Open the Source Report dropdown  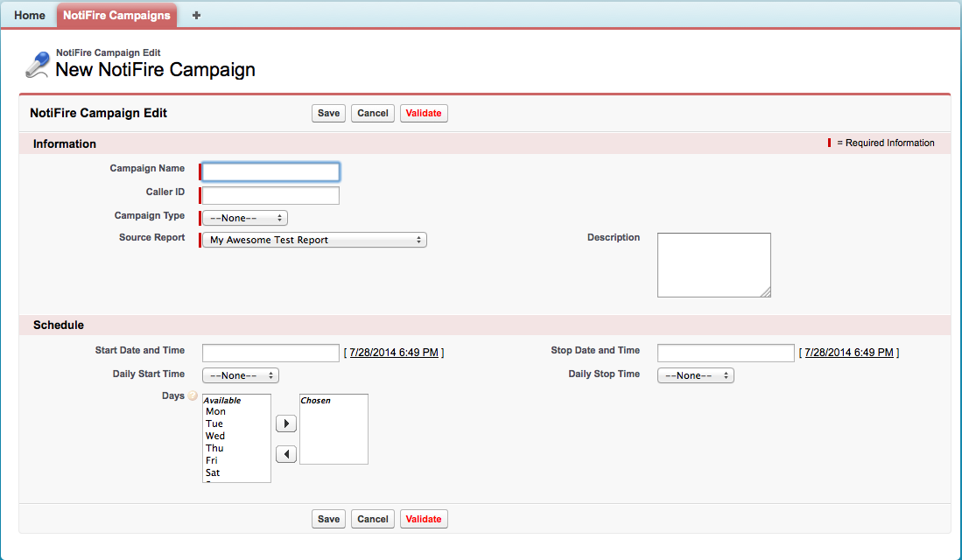314,240
